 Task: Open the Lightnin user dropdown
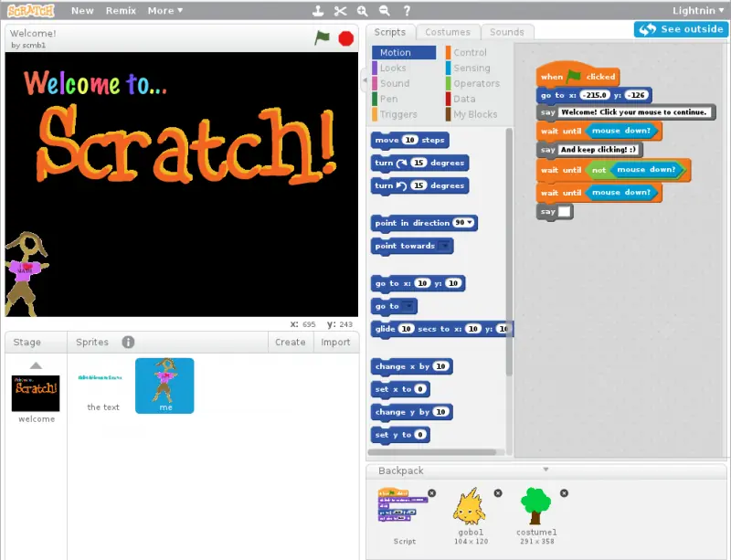coord(697,11)
